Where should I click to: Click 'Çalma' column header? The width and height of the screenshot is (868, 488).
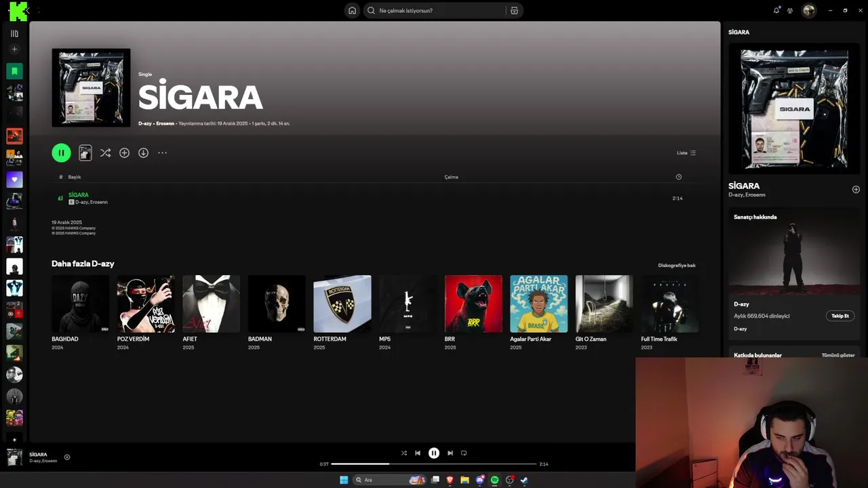click(451, 177)
